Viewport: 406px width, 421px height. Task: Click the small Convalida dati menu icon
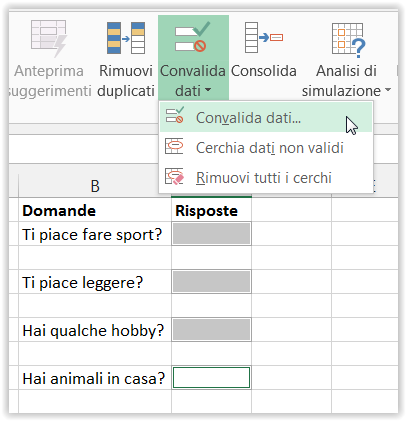[x=174, y=116]
